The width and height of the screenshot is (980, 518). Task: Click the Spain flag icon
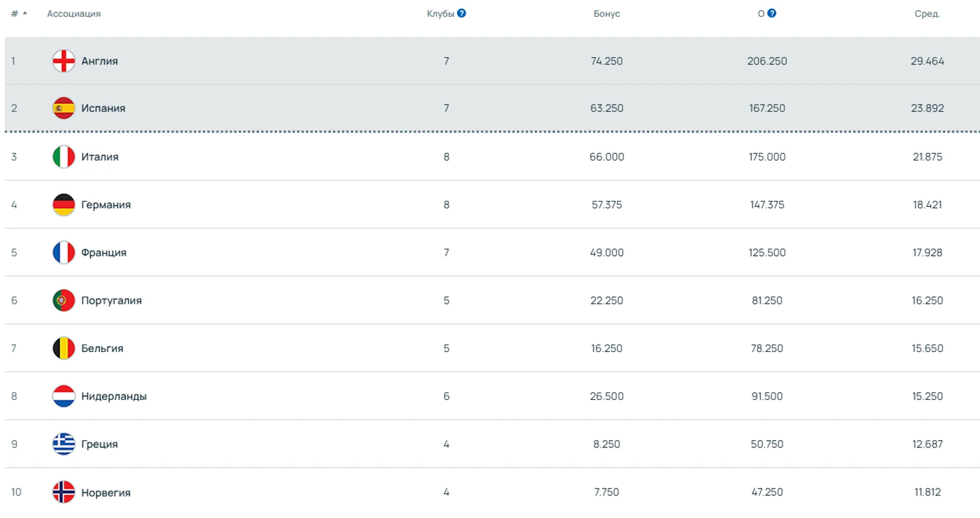point(64,108)
